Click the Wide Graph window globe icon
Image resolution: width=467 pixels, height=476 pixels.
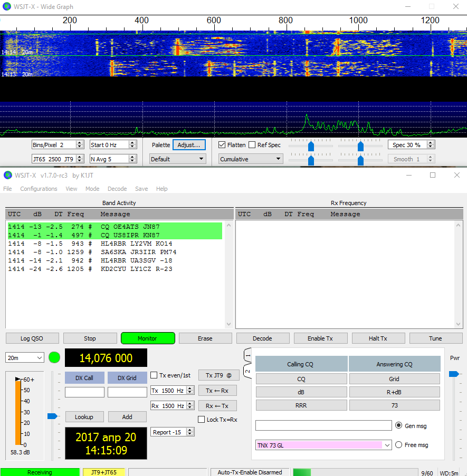pos(6,6)
